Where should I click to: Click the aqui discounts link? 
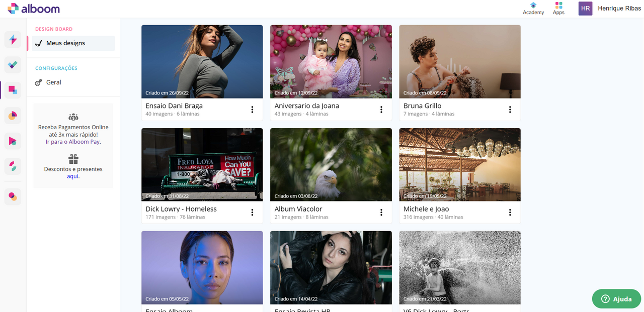tap(73, 176)
